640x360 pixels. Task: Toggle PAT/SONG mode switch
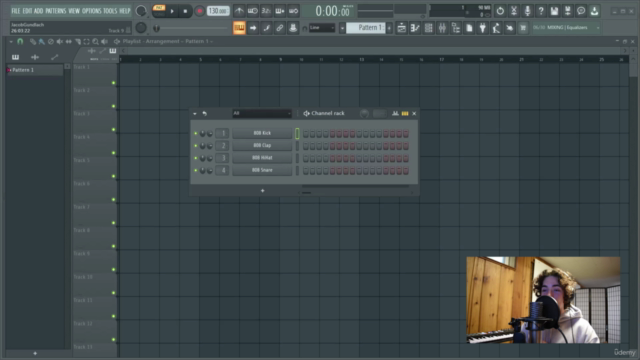click(x=159, y=11)
